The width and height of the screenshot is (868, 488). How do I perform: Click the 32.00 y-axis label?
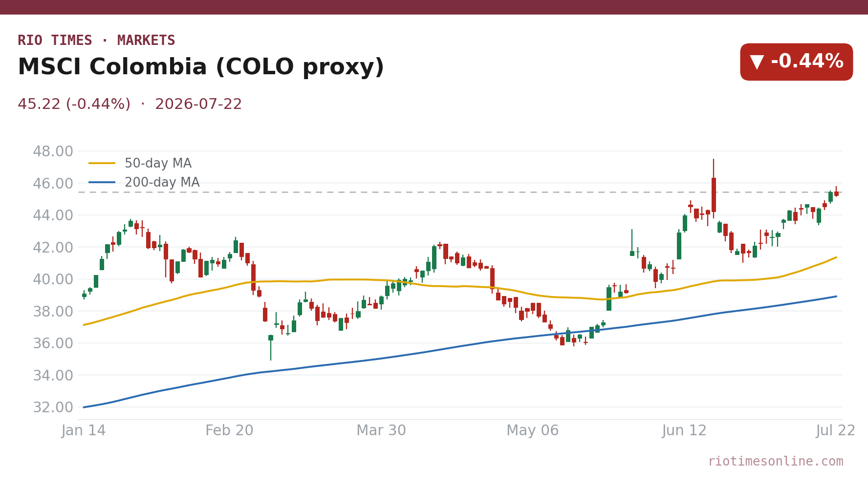(53, 407)
